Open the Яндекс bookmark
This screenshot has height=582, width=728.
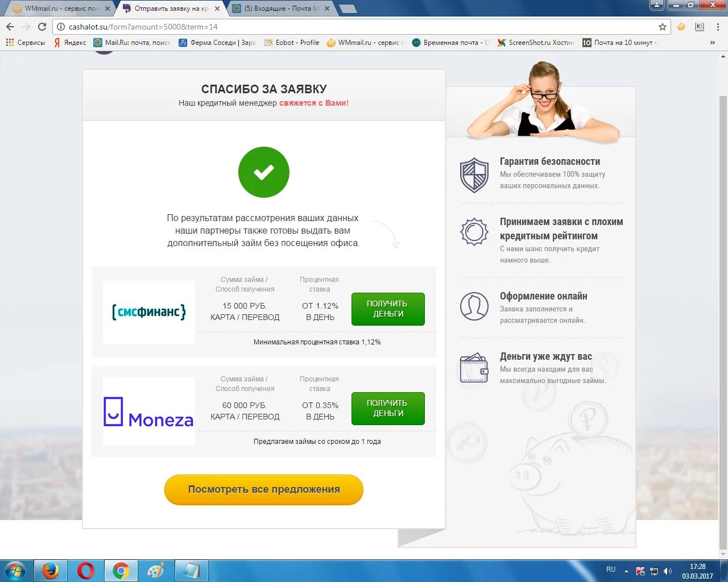coord(70,43)
